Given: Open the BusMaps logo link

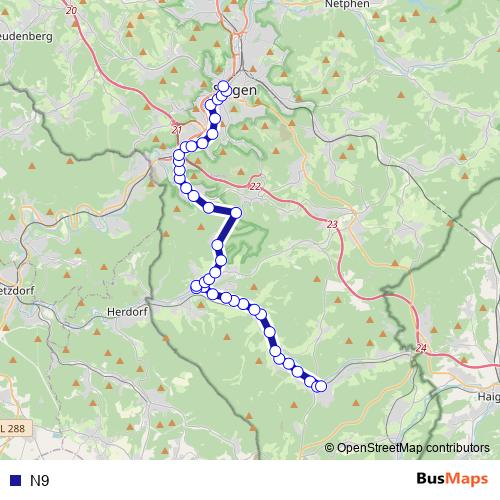Looking at the screenshot, I should pos(452,479).
